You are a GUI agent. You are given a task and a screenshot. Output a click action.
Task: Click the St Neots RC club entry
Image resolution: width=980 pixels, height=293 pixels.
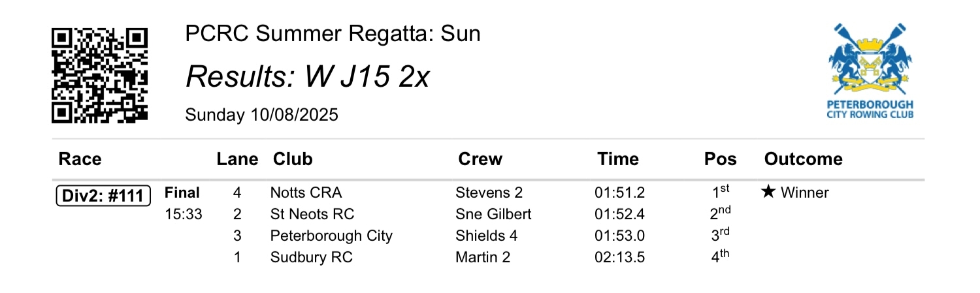(312, 214)
